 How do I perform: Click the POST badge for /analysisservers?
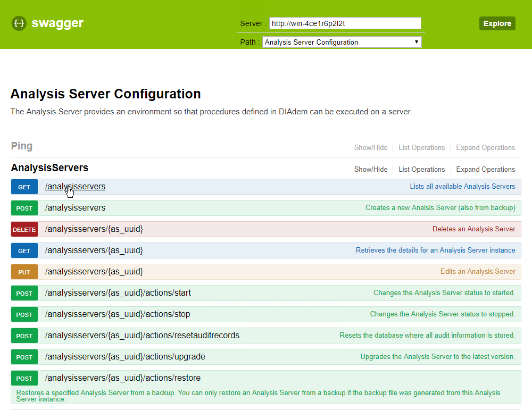click(x=24, y=208)
